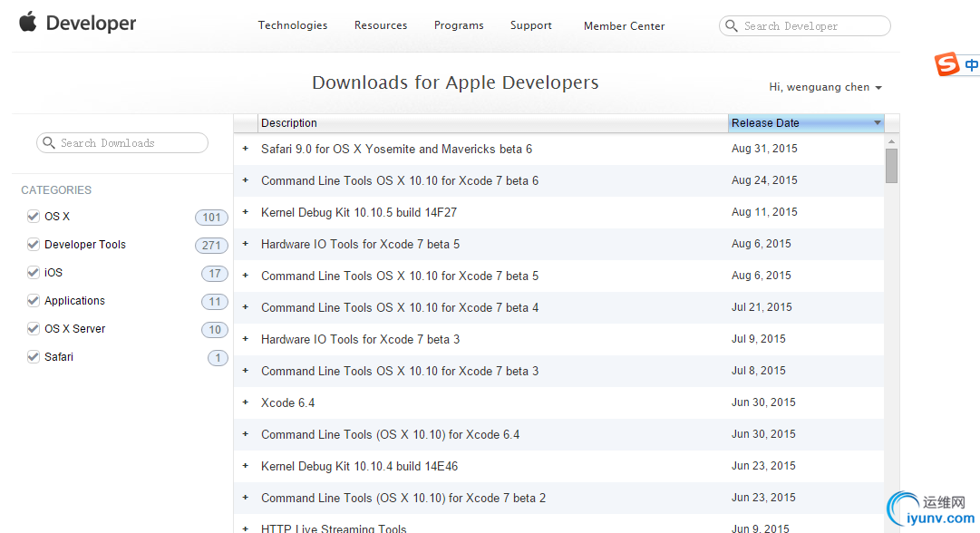Toggle the Sogou Chinese input mode indicator
The height and width of the screenshot is (533, 980).
972,64
